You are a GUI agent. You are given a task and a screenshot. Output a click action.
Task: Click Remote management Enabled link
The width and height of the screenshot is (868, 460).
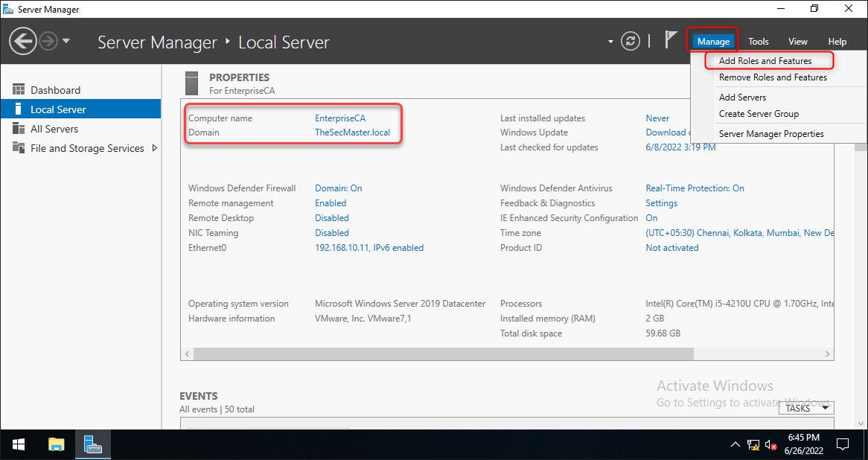331,203
